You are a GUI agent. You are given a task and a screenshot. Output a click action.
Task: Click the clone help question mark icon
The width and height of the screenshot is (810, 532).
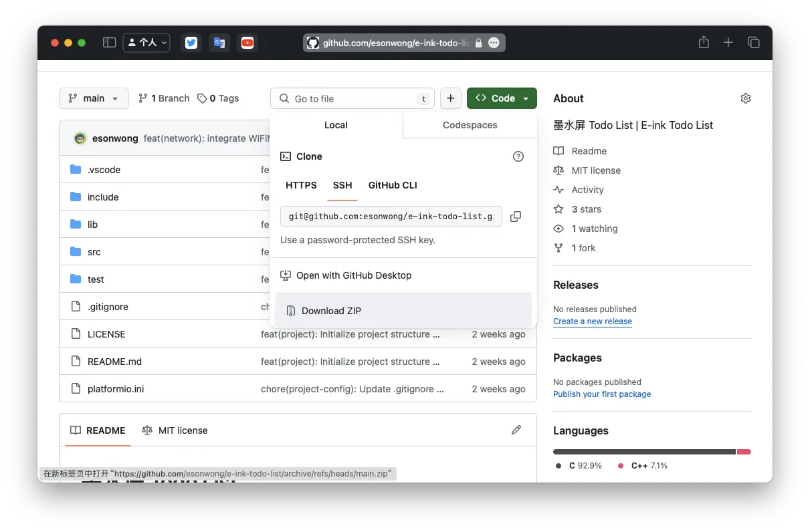coord(518,156)
